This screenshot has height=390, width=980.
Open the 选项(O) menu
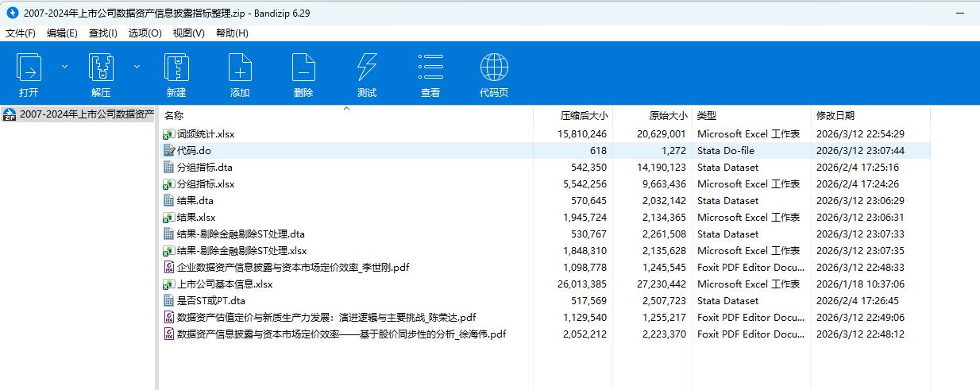pyautogui.click(x=145, y=33)
